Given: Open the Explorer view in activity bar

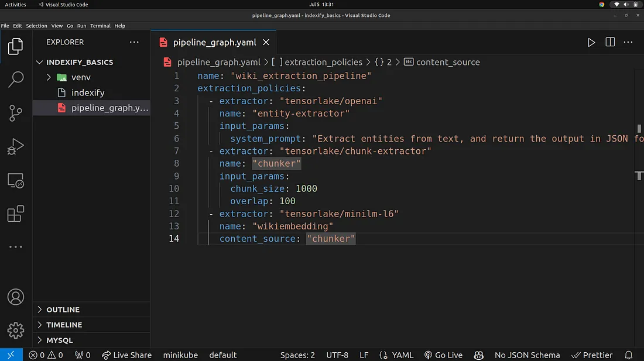Looking at the screenshot, I should click(16, 46).
